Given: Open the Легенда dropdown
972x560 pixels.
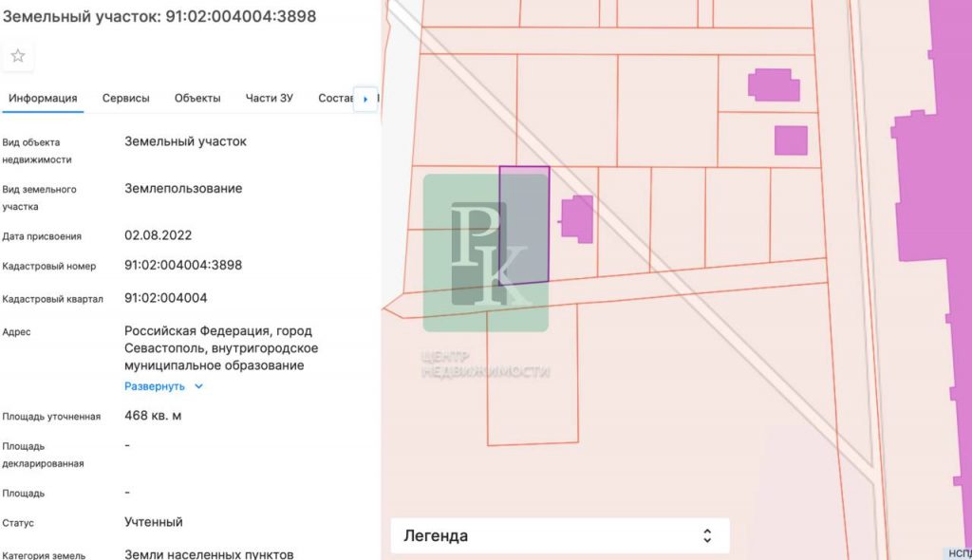Looking at the screenshot, I should tap(559, 536).
